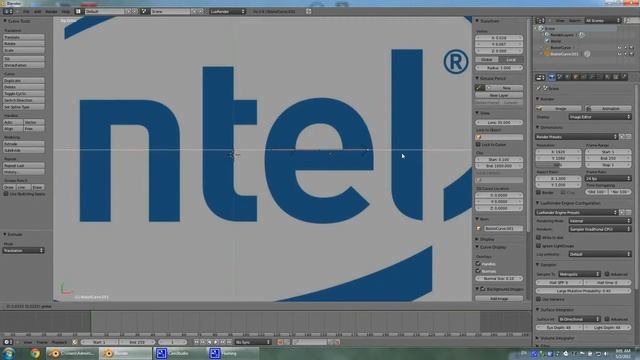
Task: Open the Render menu
Action: 51,11
